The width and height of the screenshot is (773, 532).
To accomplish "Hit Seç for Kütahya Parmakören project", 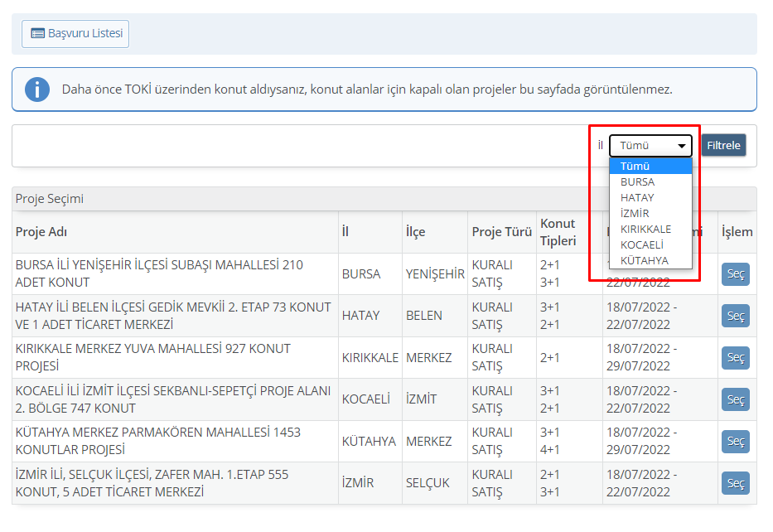I will coord(735,442).
